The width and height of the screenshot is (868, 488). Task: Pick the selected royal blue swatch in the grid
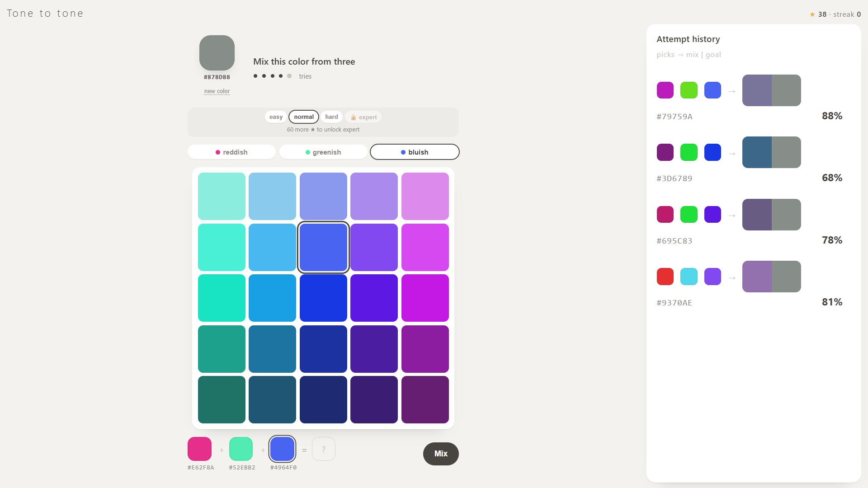coord(323,247)
